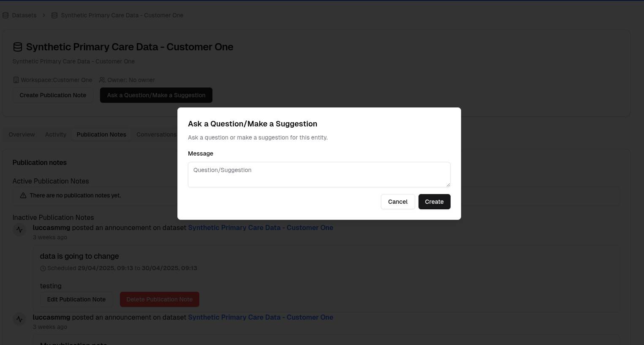Click the breadcrumb chevron separator arrow
Image resolution: width=644 pixels, height=345 pixels.
point(43,15)
